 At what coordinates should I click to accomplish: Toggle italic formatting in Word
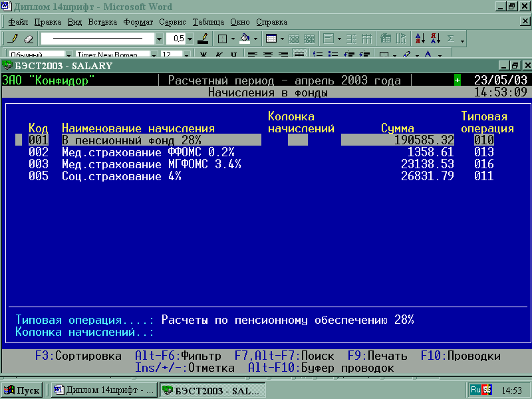point(219,55)
